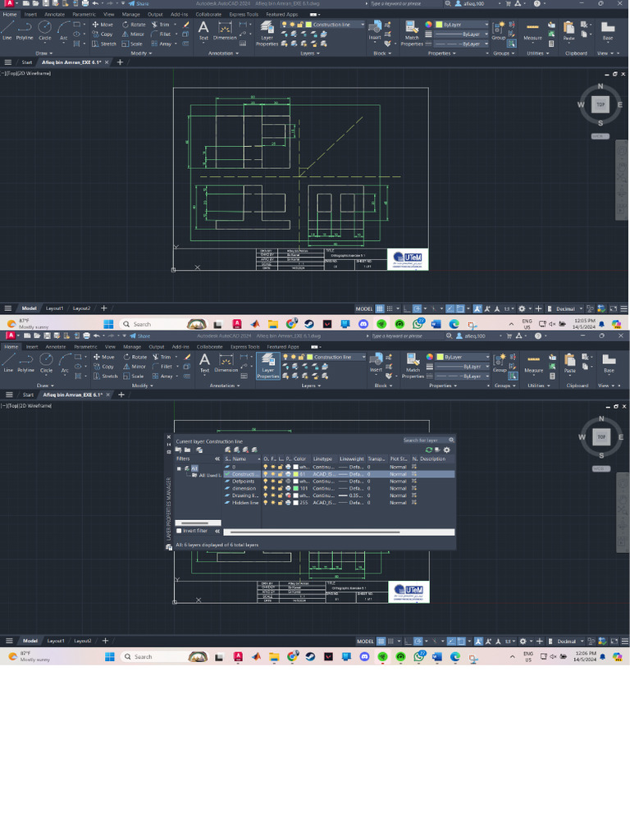Click green color swatch 101 of dimension layer

pyautogui.click(x=295, y=488)
